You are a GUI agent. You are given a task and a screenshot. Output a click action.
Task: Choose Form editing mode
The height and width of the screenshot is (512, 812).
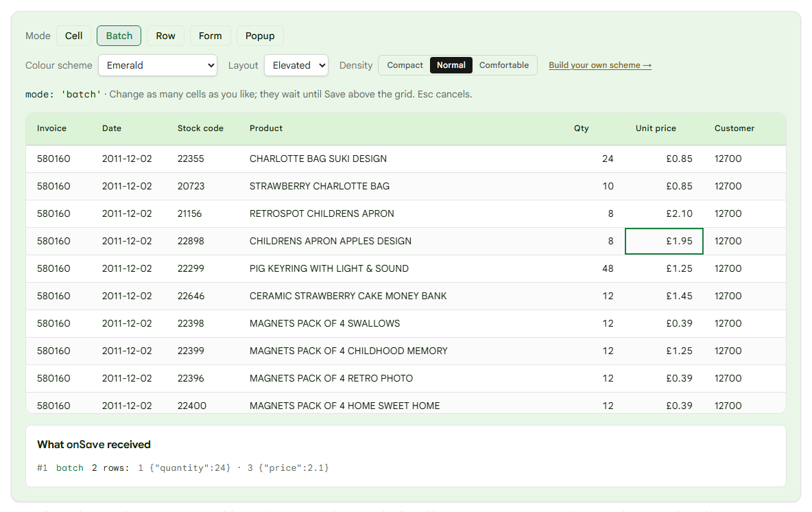[x=211, y=36]
